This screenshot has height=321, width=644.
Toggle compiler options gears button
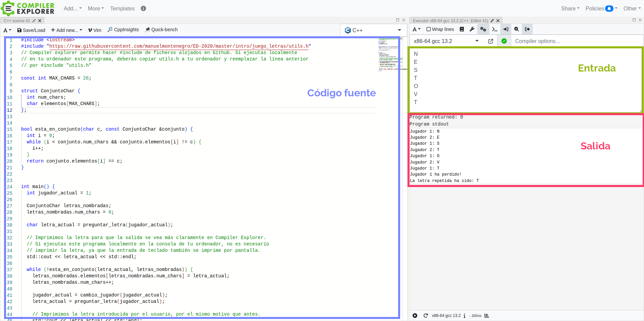(483, 29)
